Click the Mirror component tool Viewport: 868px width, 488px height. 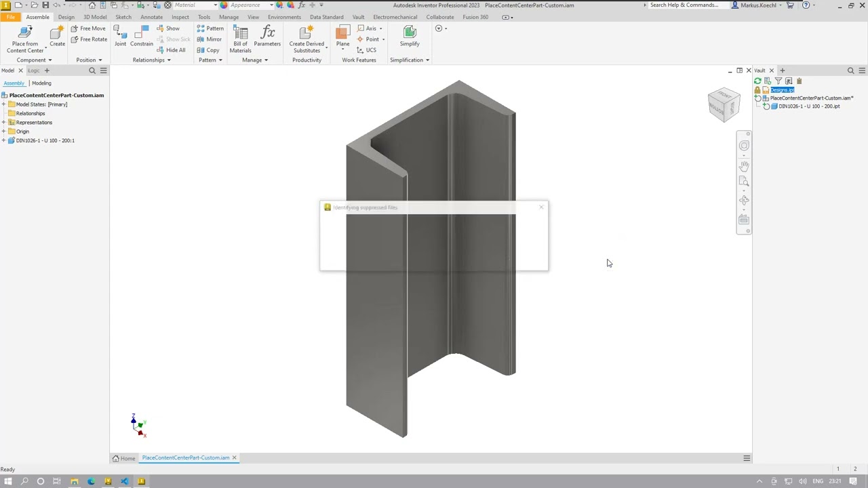[x=210, y=39]
